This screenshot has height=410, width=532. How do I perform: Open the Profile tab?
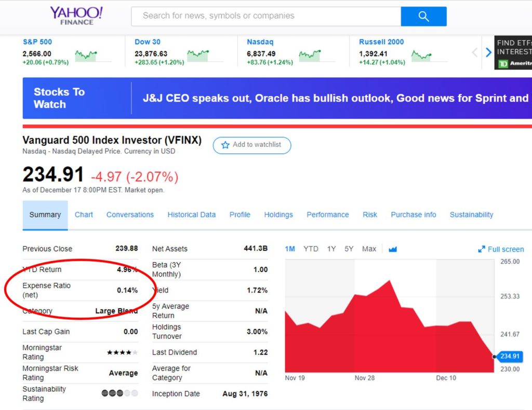tap(240, 215)
